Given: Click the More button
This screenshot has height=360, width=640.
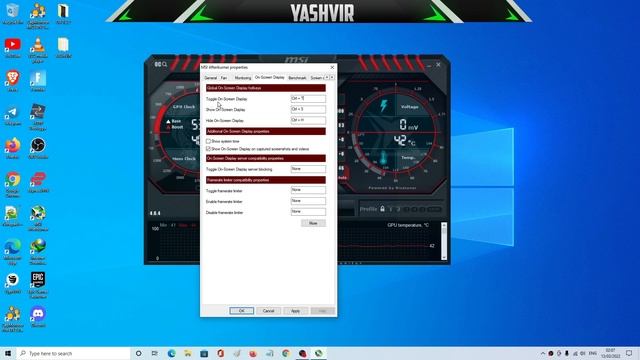Looking at the screenshot, I should click(313, 223).
